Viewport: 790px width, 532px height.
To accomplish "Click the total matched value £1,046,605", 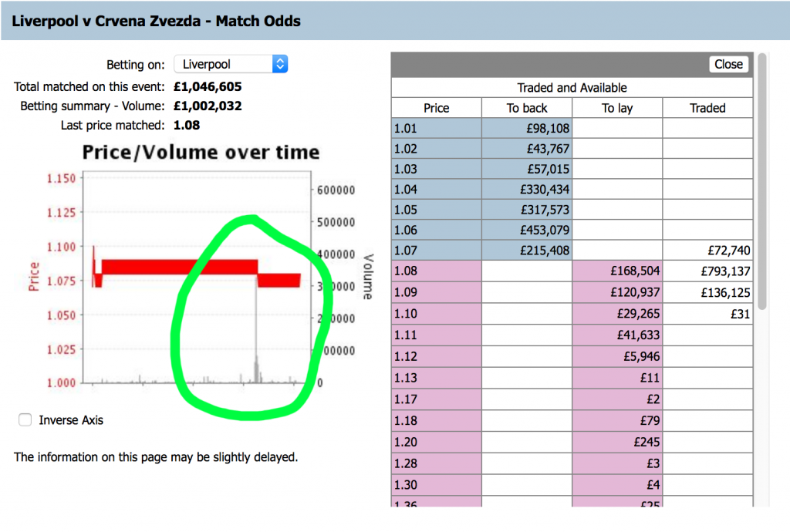I will pos(208,86).
